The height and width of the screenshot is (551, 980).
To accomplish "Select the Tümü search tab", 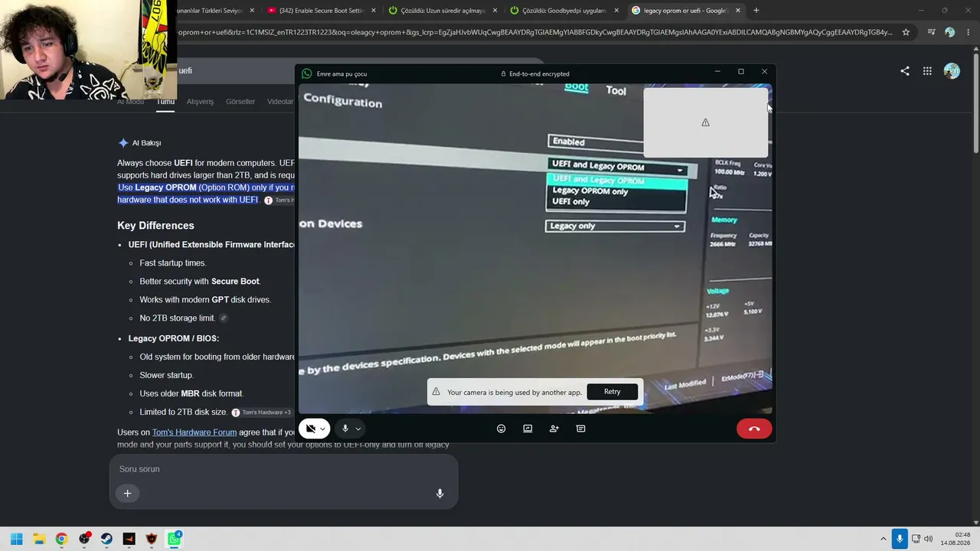I will coord(165,102).
